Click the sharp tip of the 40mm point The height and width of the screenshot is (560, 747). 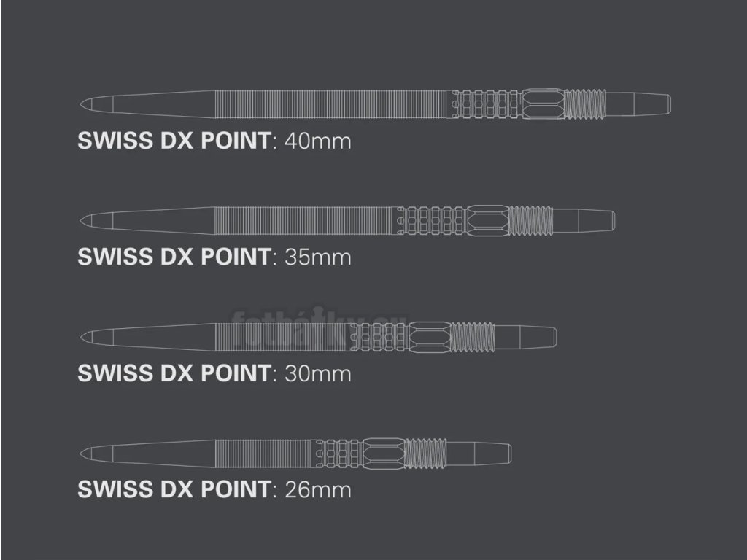click(82, 104)
